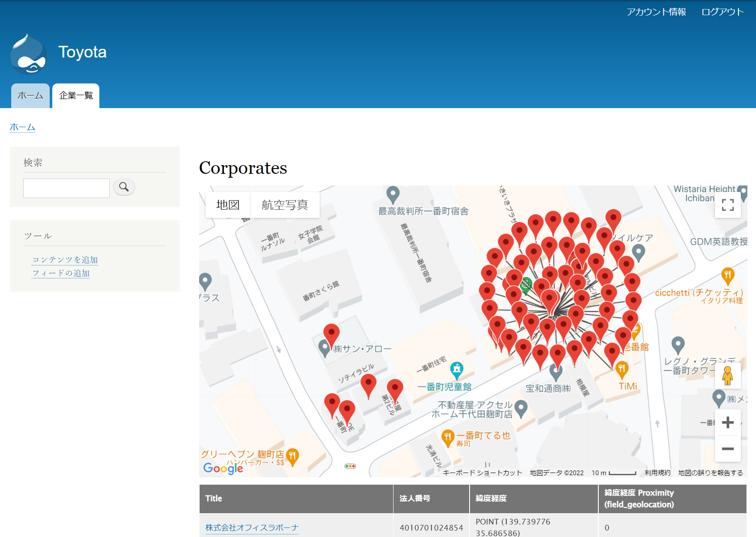Click 一番町児童館 teal place icon
The width and height of the screenshot is (756, 537).
click(x=457, y=370)
